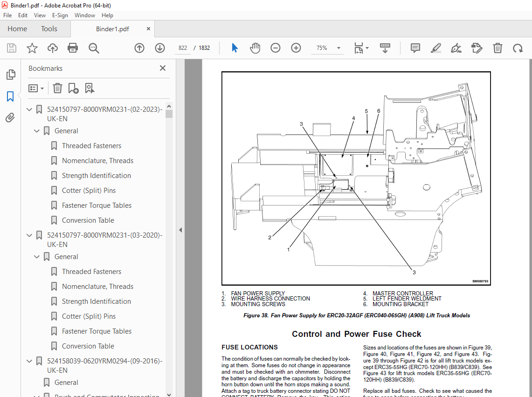Screen dimensions: 532x397
Task: Add a comment sticky note
Action: [x=415, y=48]
